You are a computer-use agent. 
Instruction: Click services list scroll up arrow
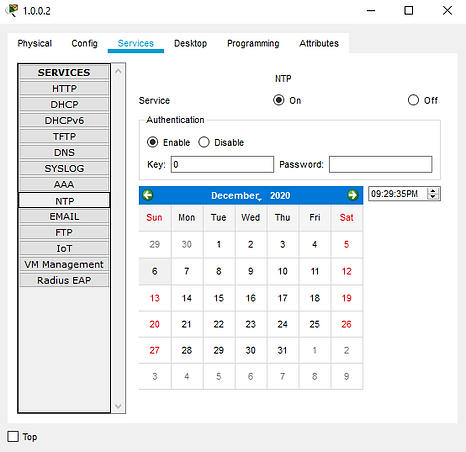(x=118, y=71)
